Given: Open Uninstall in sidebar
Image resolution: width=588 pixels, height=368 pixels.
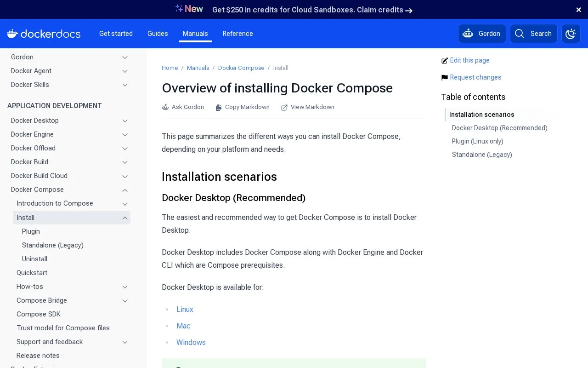Looking at the screenshot, I should coord(34,259).
